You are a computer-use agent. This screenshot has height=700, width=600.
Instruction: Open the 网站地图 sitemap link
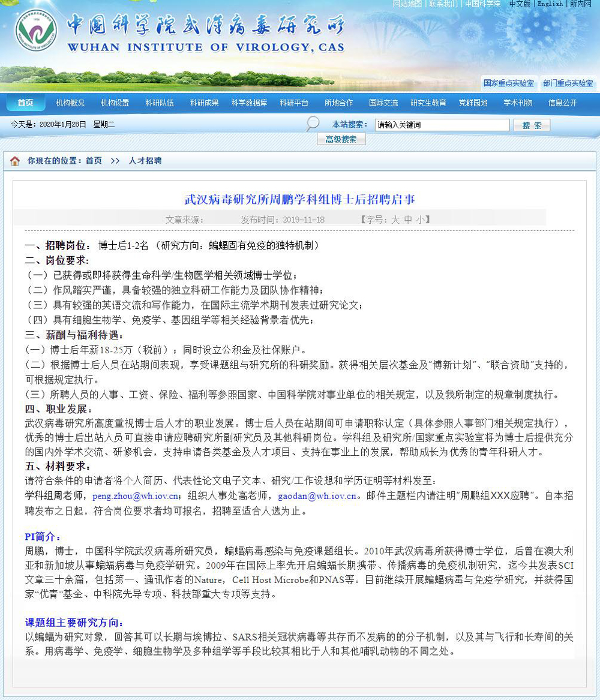[407, 4]
